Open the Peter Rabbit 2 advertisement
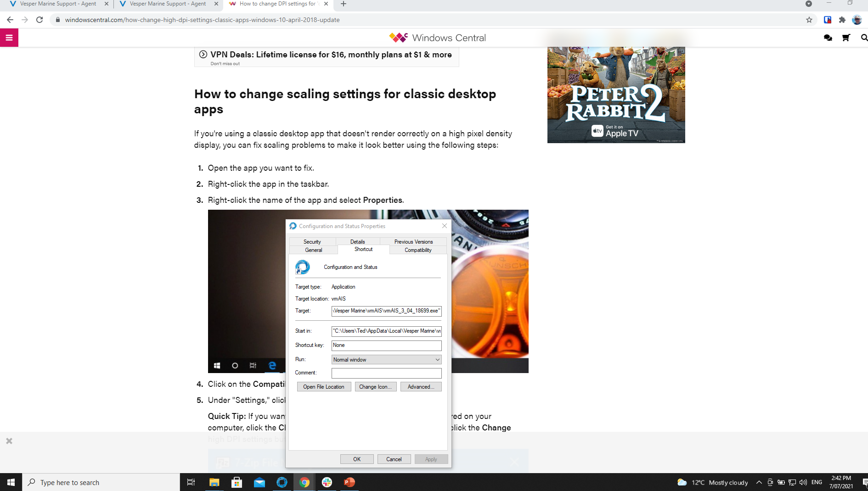 616,95
